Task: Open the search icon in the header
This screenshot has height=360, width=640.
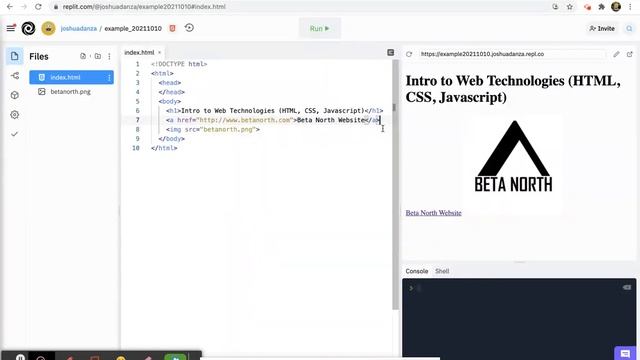Action: coord(629,29)
